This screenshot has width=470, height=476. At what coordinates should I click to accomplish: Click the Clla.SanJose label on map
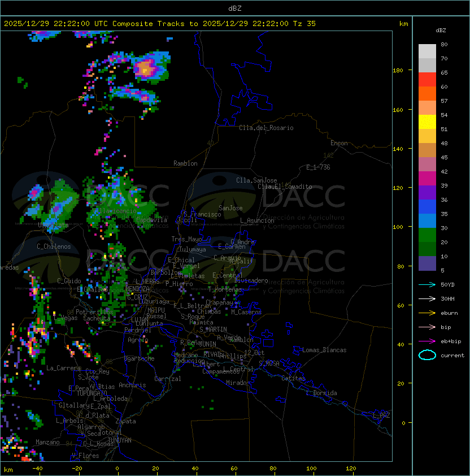256,180
